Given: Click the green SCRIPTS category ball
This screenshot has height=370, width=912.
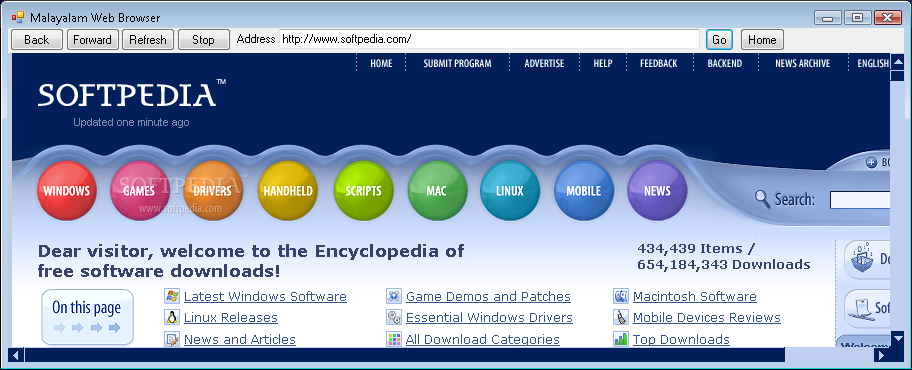Looking at the screenshot, I should click(x=364, y=190).
